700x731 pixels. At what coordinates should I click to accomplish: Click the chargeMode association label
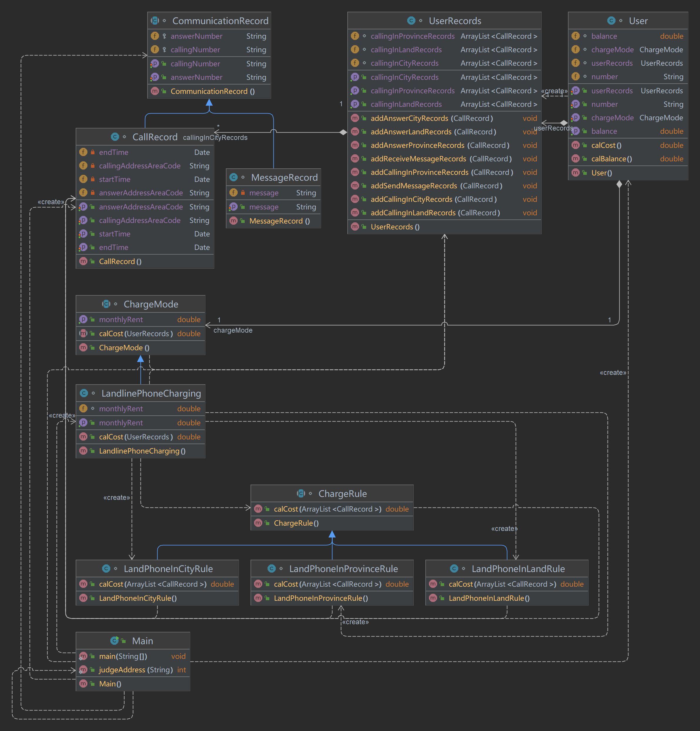click(233, 330)
